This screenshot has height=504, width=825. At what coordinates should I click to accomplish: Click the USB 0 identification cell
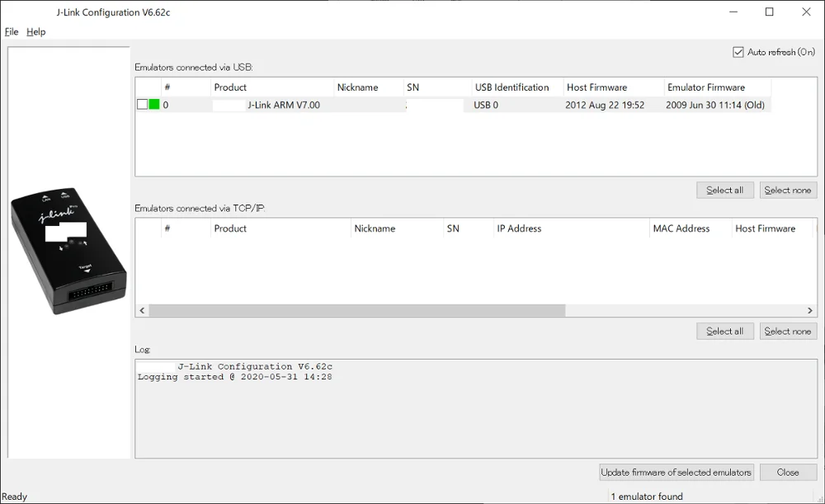click(x=486, y=105)
